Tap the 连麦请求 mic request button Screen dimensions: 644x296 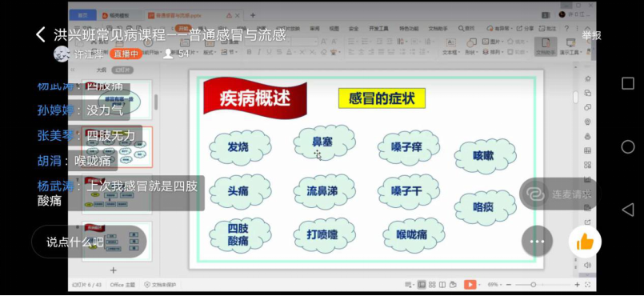(559, 194)
